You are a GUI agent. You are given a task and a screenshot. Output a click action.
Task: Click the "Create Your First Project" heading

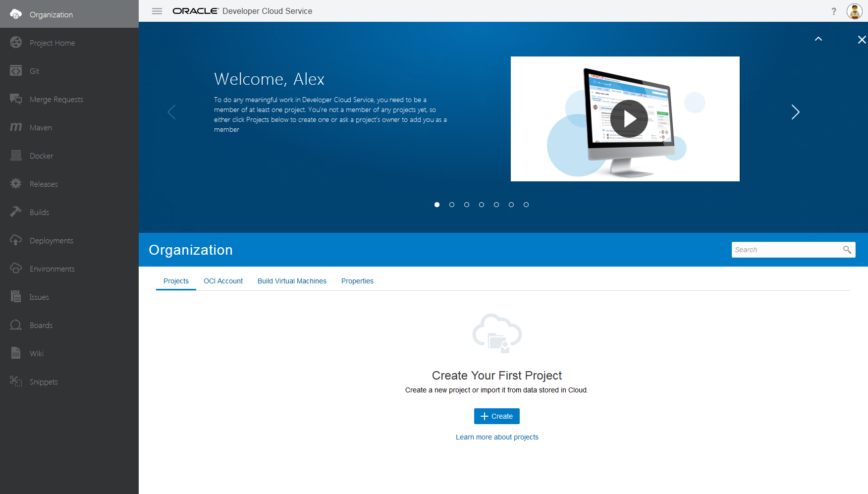[x=497, y=376]
